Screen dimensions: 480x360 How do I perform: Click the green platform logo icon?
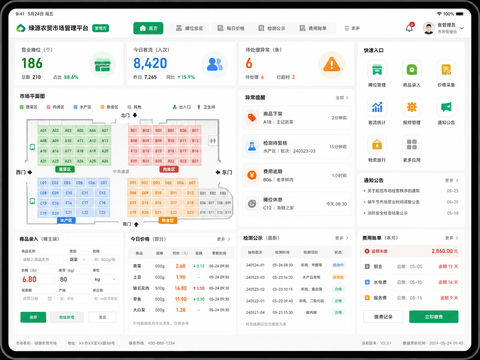(21, 28)
